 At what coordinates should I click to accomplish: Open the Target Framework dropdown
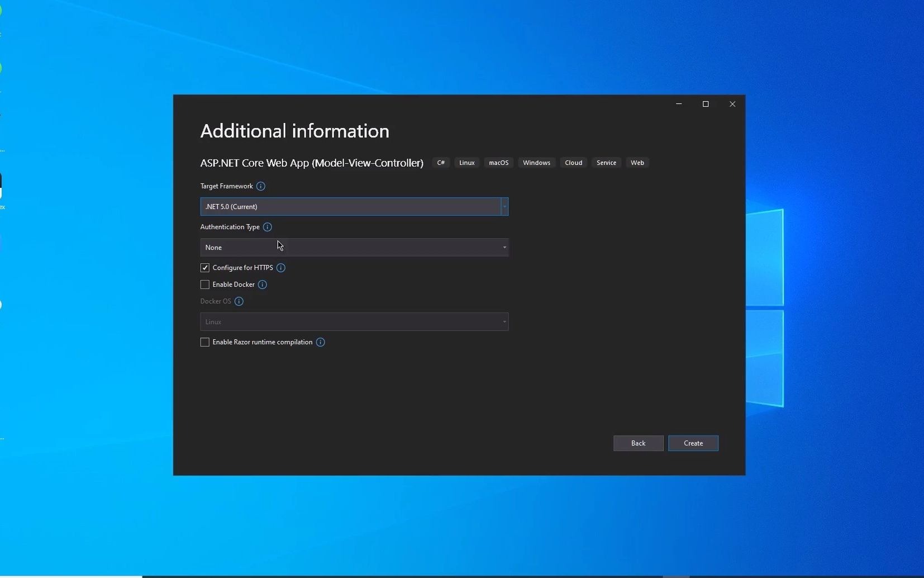pyautogui.click(x=354, y=207)
